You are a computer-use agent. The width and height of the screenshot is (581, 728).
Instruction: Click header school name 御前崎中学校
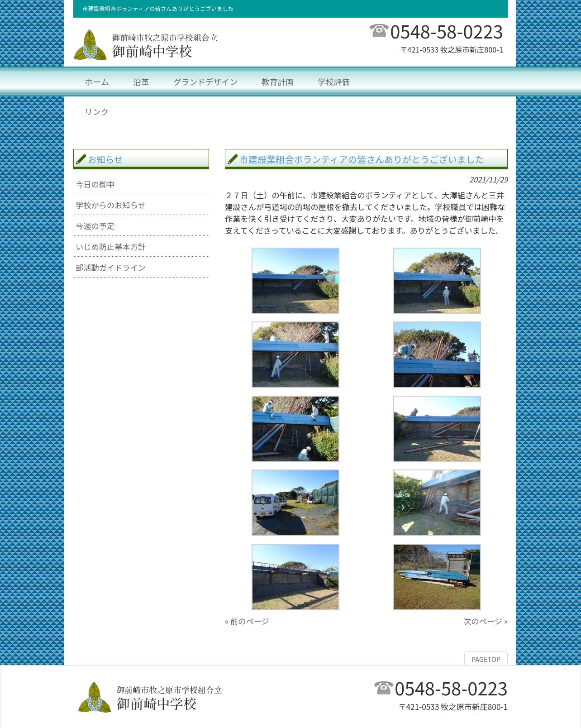click(x=152, y=51)
